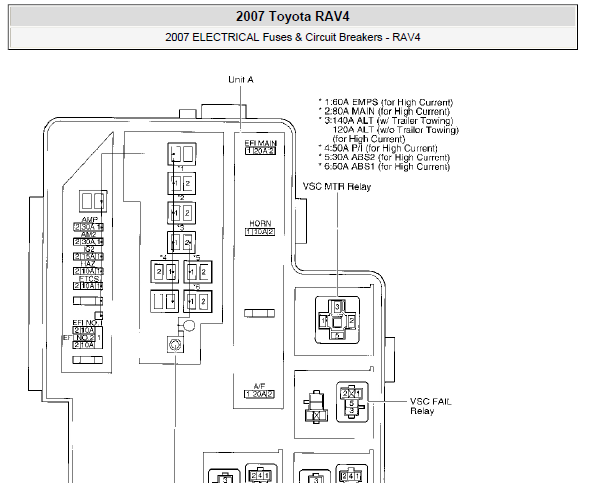Click the 'ETCS' fuse label
This screenshot has height=483, width=607.
pos(89,279)
